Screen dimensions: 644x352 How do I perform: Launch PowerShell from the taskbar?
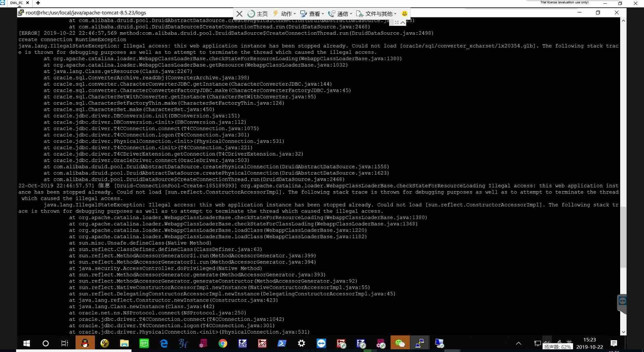[x=282, y=343]
